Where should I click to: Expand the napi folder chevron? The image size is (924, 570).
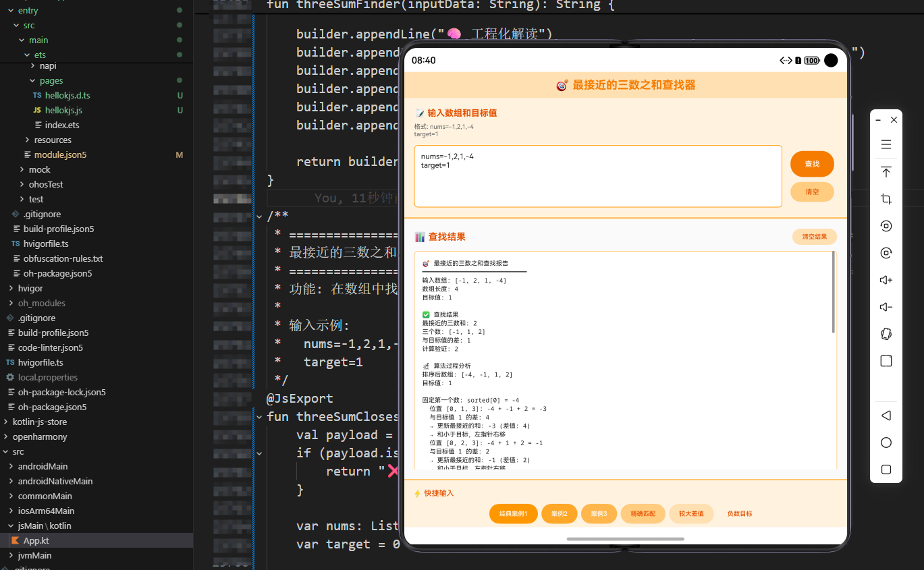(33, 65)
